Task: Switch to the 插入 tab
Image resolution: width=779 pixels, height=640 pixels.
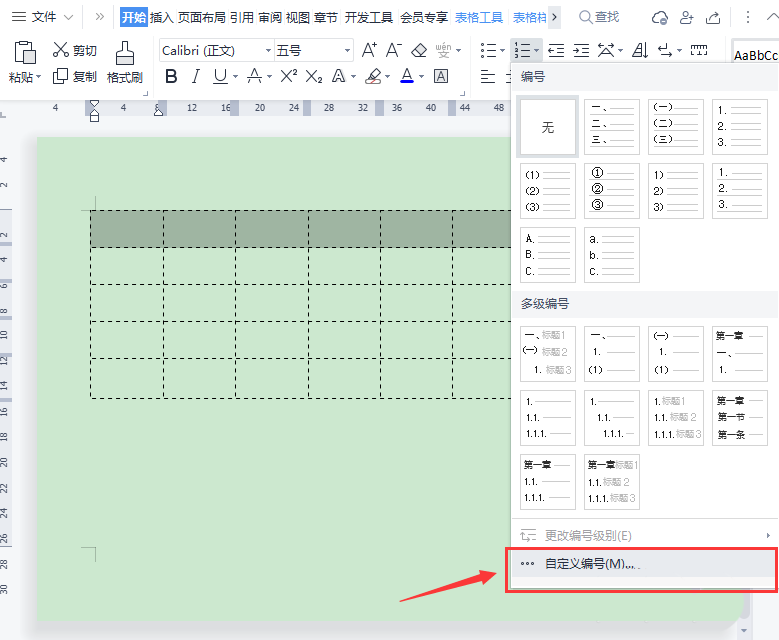Action: pos(162,17)
